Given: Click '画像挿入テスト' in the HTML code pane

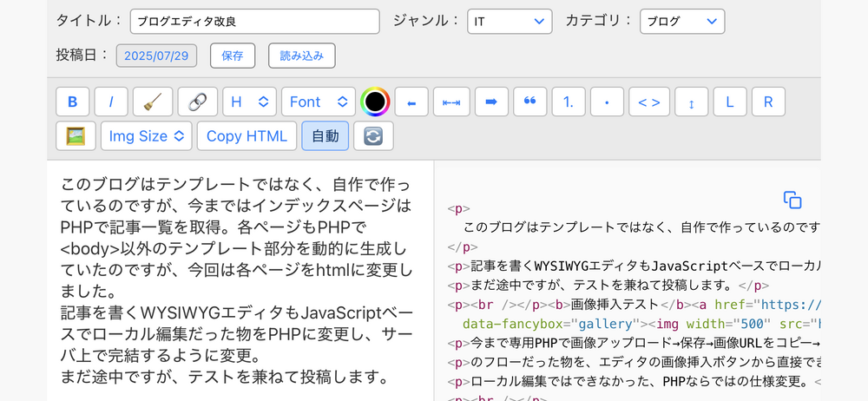Looking at the screenshot, I should [x=615, y=304].
